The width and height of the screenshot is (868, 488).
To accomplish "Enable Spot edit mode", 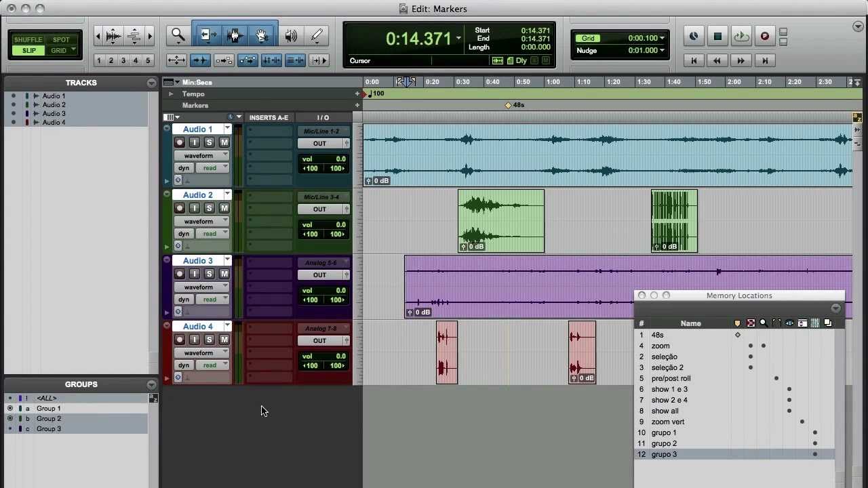I will (x=61, y=40).
